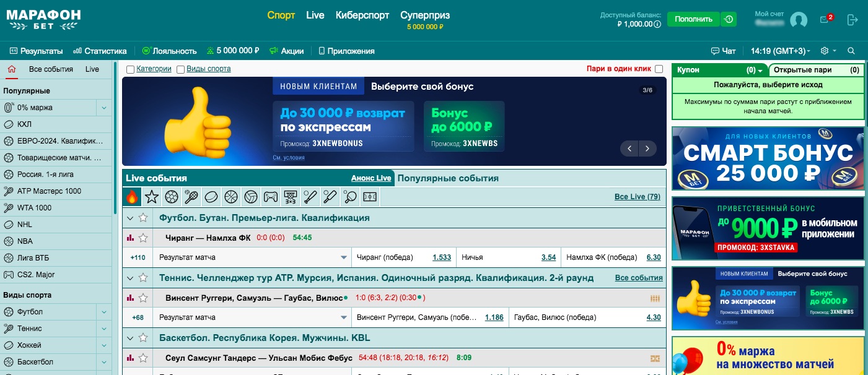
Task: Open live scoreboard icon for Руггери — Гаубас match
Action: pos(655,298)
